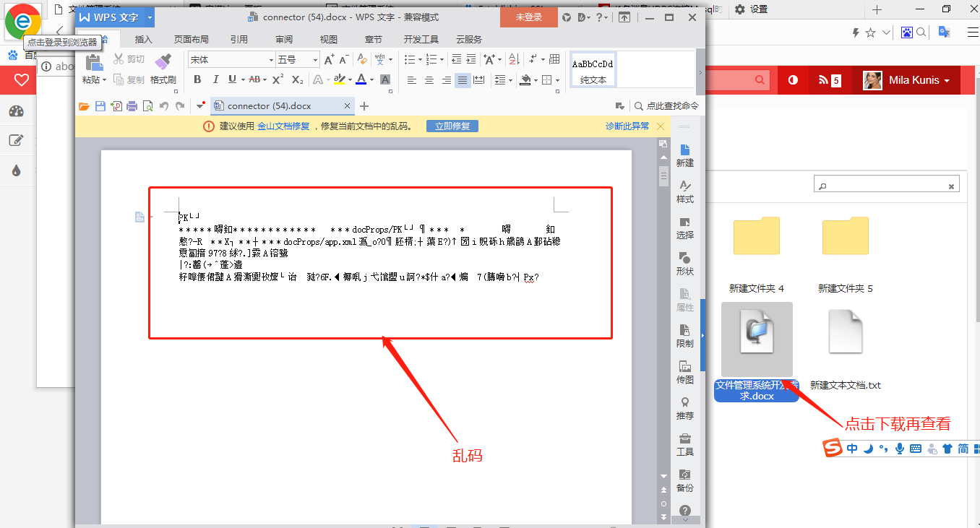Open the 页面布局 ribbon tab

[x=192, y=39]
